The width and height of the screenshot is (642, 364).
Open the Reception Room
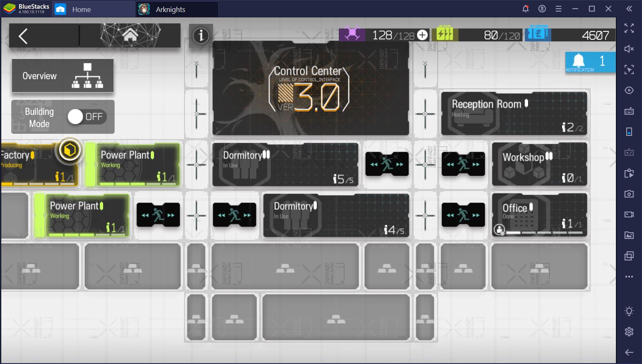(514, 113)
